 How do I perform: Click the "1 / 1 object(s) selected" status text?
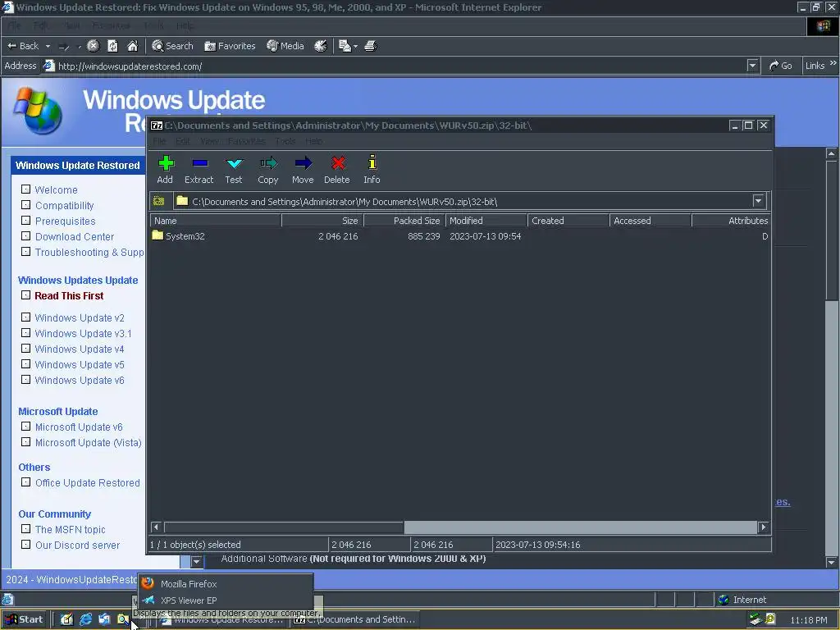point(195,545)
